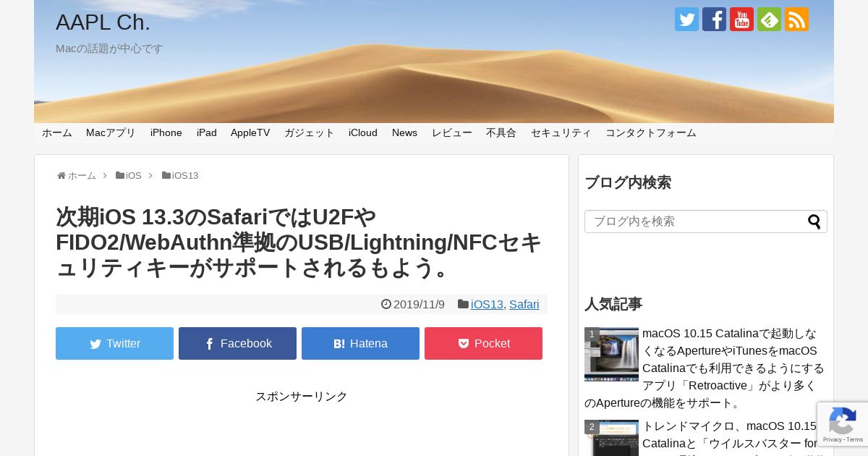Open the Macアプリ menu item
The width and height of the screenshot is (868, 456).
pos(111,132)
